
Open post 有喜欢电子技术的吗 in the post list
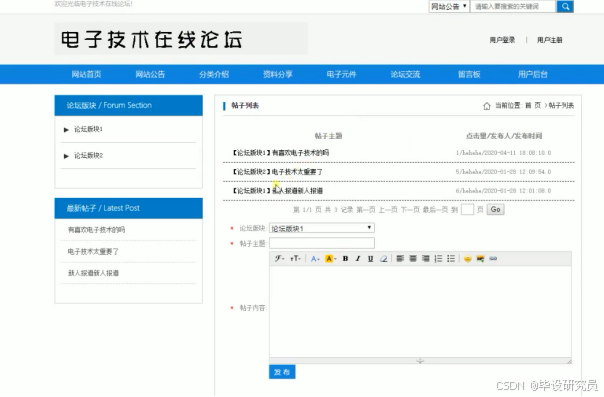(x=300, y=153)
